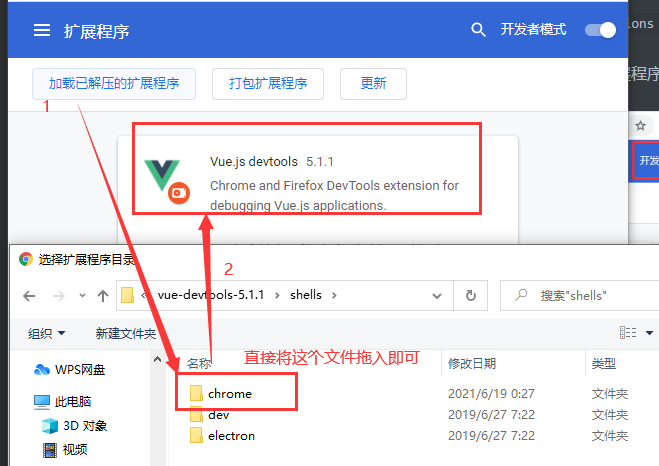
Task: Click the WPS cloud icon
Action: pyautogui.click(x=42, y=370)
